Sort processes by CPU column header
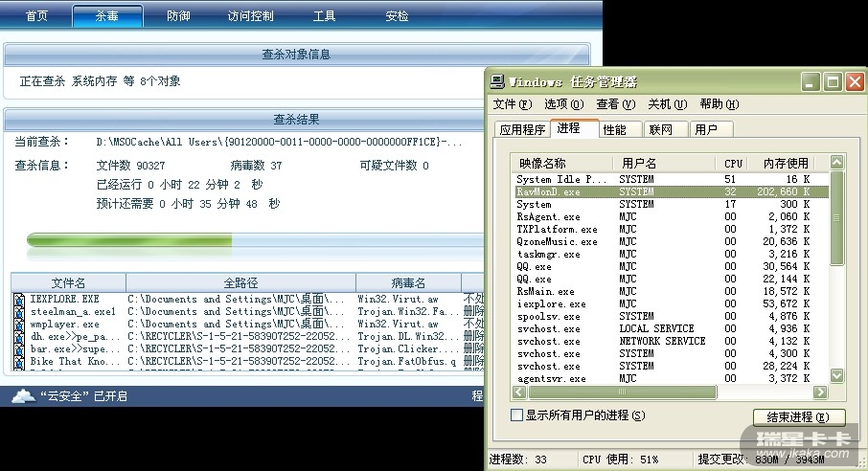Viewport: 868px width, 471px height. point(732,164)
